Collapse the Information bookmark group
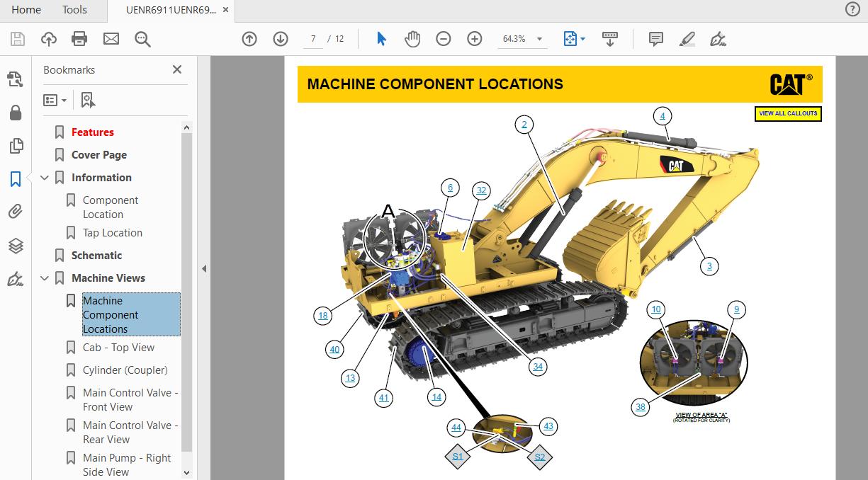 tap(45, 178)
